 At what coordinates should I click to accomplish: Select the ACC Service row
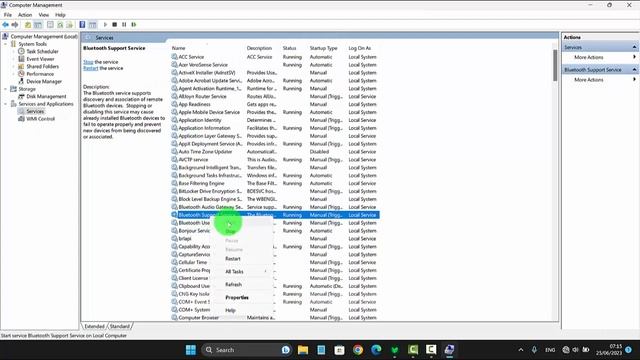click(x=275, y=57)
